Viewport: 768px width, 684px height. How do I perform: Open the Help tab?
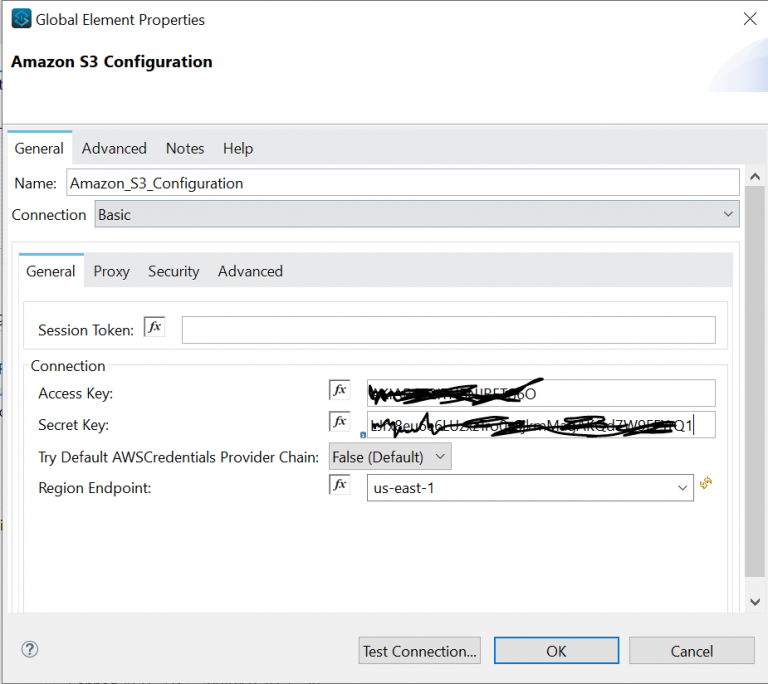238,148
